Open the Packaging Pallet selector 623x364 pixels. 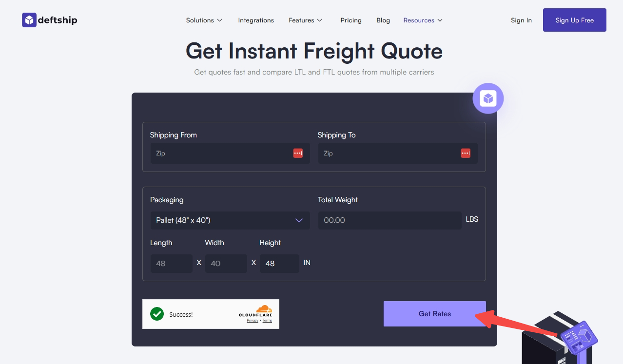pos(230,220)
